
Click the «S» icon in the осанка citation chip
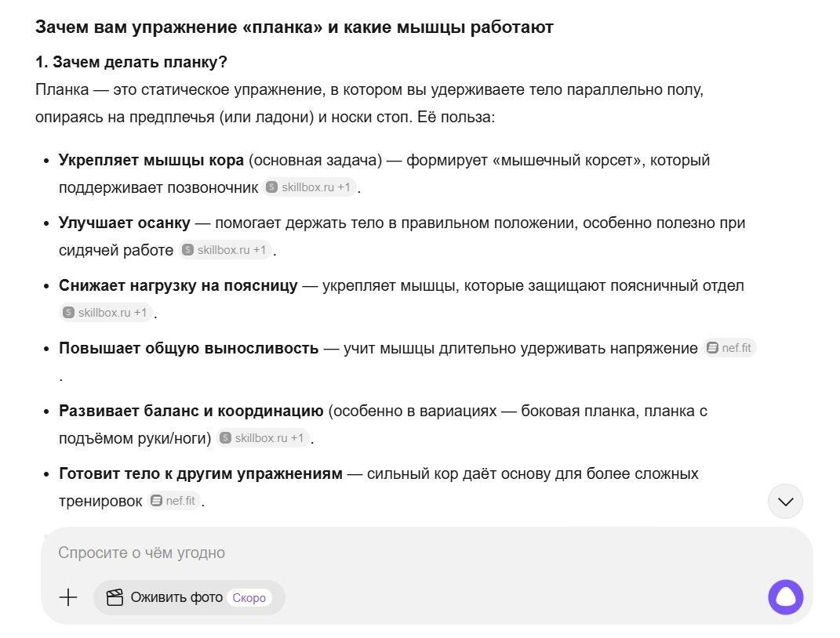click(187, 249)
